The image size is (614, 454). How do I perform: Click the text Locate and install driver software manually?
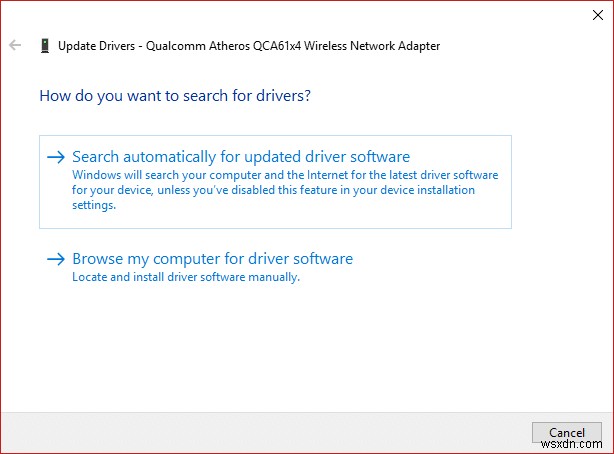point(186,277)
